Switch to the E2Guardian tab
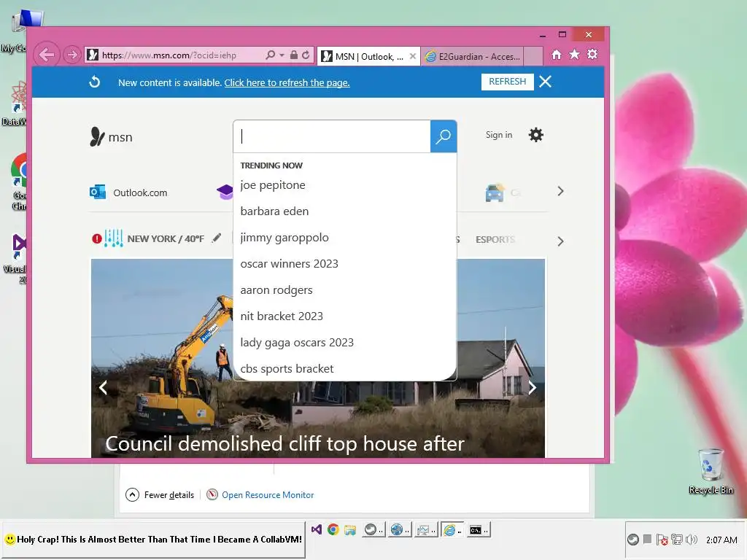This screenshot has height=560, width=747. click(x=472, y=57)
